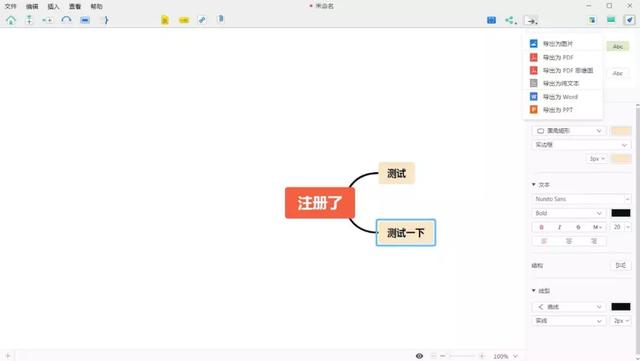The image size is (640, 361).
Task: Toggle strikethrough S text style
Action: click(578, 227)
